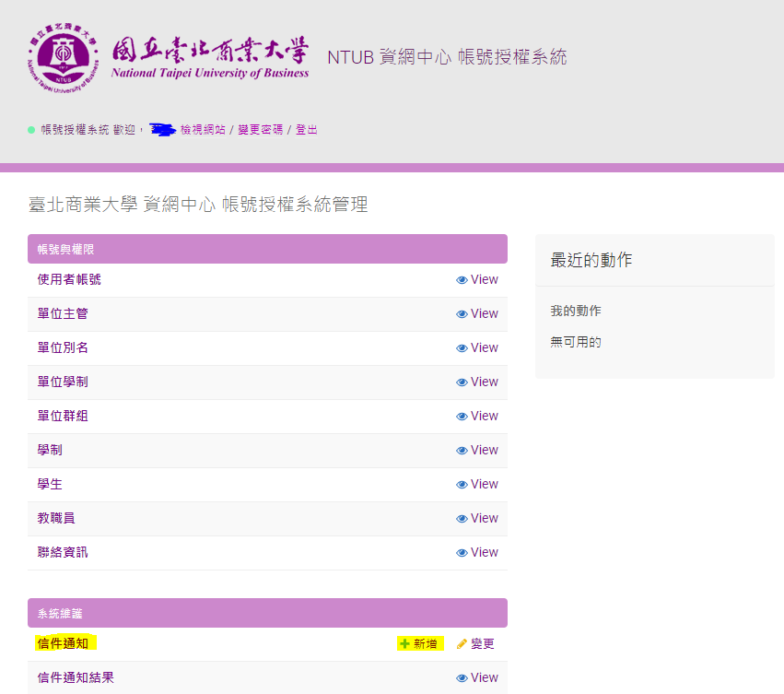The height and width of the screenshot is (694, 784).
Task: Open the 變更密碼 link
Action: 261,130
